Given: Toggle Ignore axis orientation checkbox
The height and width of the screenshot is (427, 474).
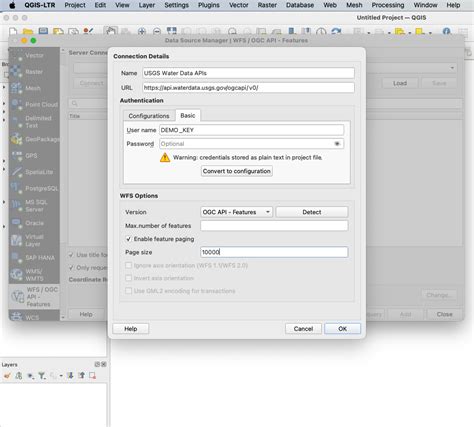Looking at the screenshot, I should point(128,265).
